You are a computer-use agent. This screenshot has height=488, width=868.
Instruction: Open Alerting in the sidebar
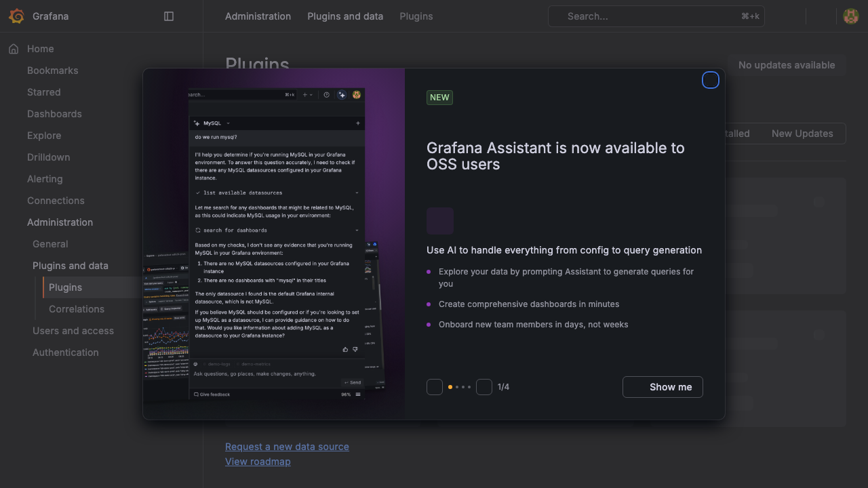[x=45, y=179]
